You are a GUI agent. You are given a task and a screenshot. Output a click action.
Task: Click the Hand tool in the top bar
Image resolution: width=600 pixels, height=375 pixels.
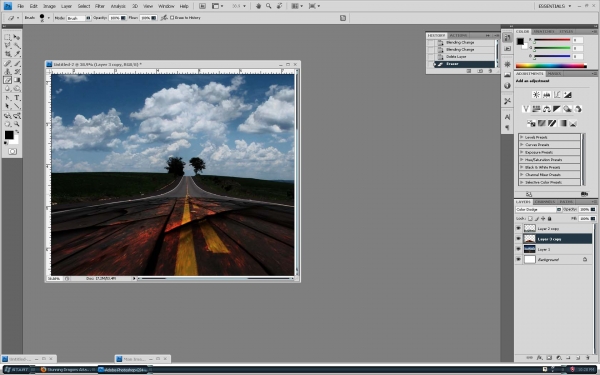tap(258, 6)
